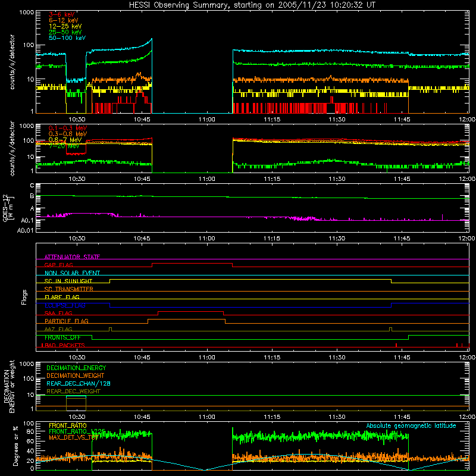Click the green 25-50 keV legend entry

(65, 32)
